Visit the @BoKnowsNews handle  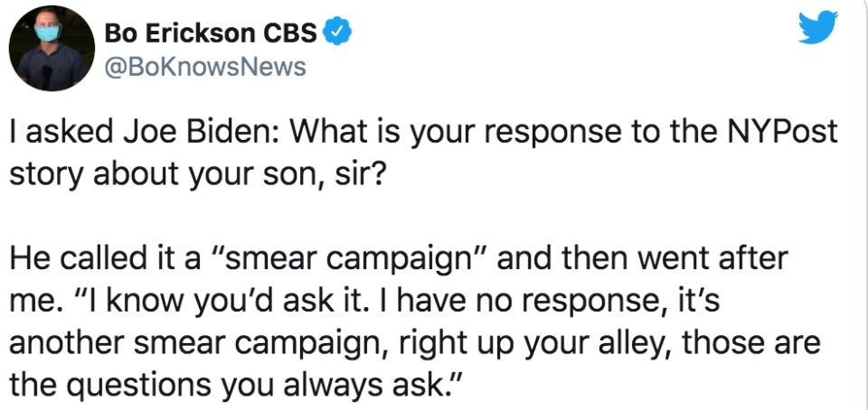[x=205, y=68]
